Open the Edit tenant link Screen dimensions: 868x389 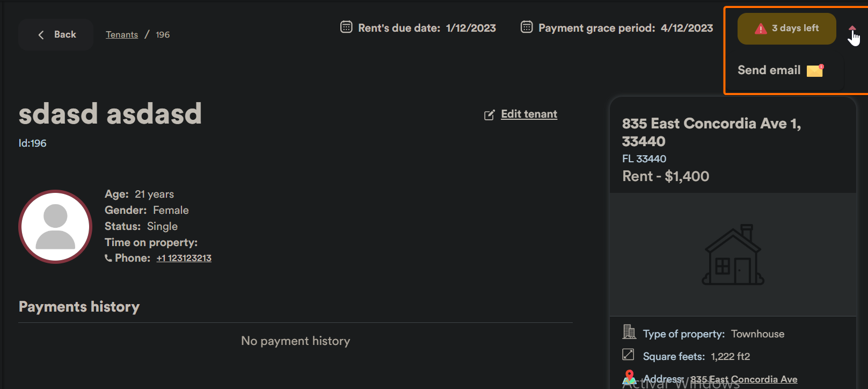(529, 114)
